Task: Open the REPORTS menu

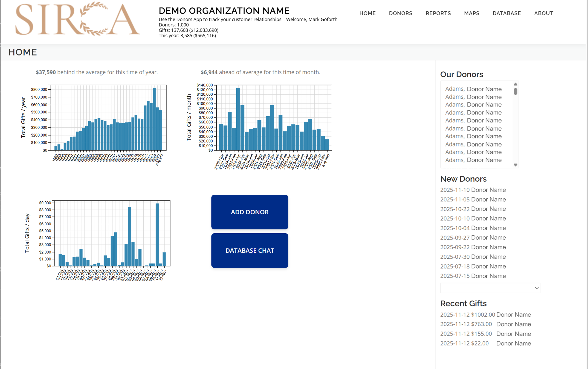Action: pos(438,13)
